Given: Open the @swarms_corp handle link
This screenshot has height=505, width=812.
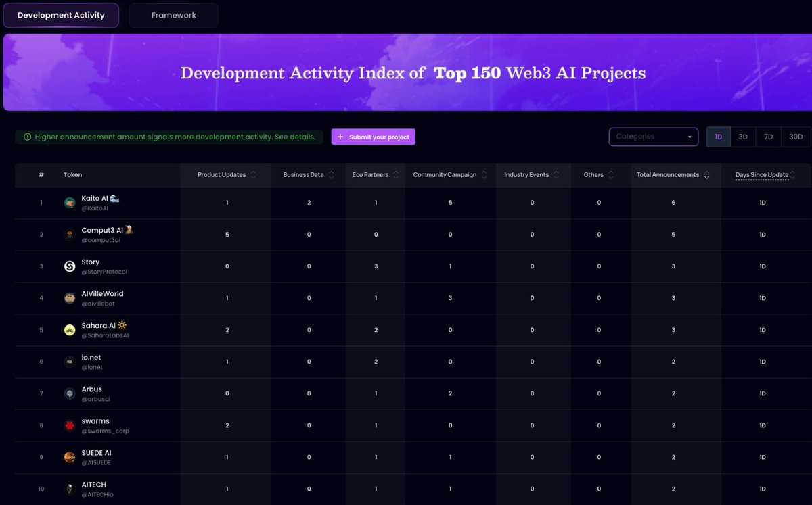Looking at the screenshot, I should click(x=105, y=431).
